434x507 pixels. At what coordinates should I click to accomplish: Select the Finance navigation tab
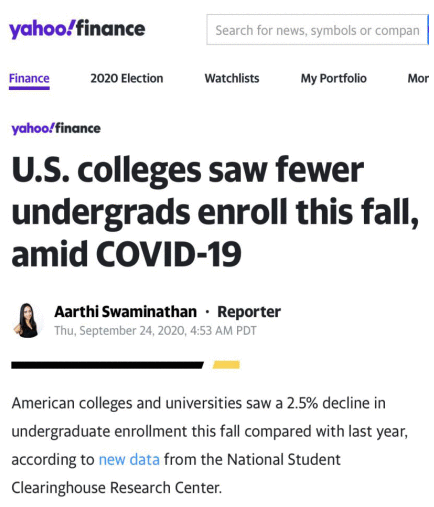point(29,79)
